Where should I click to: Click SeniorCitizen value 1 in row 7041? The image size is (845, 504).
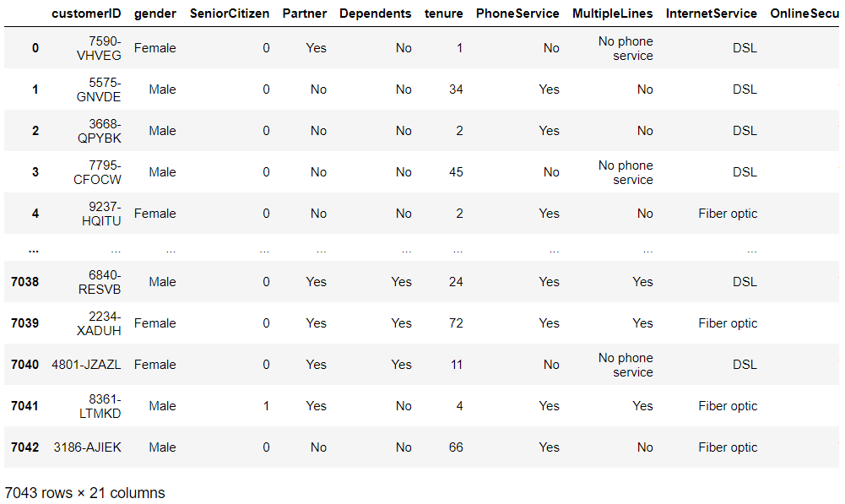(x=266, y=406)
